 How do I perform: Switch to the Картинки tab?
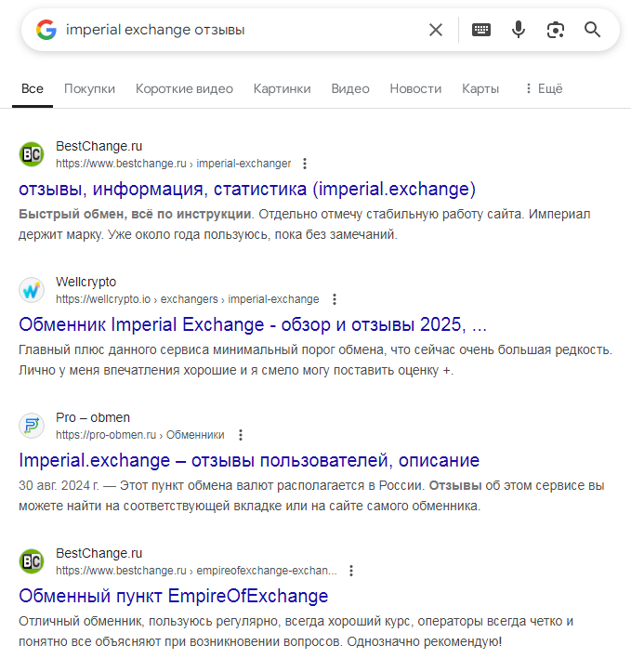[x=282, y=88]
